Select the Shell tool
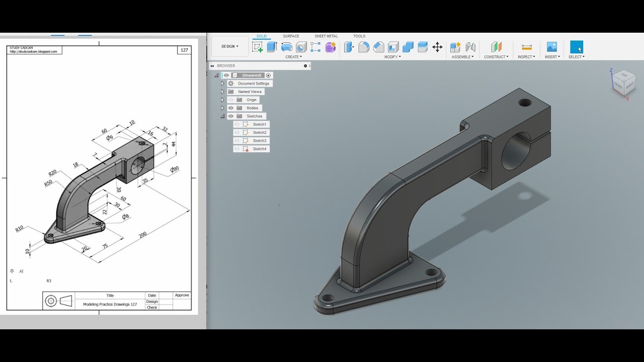This screenshot has width=644, height=362. [x=393, y=47]
